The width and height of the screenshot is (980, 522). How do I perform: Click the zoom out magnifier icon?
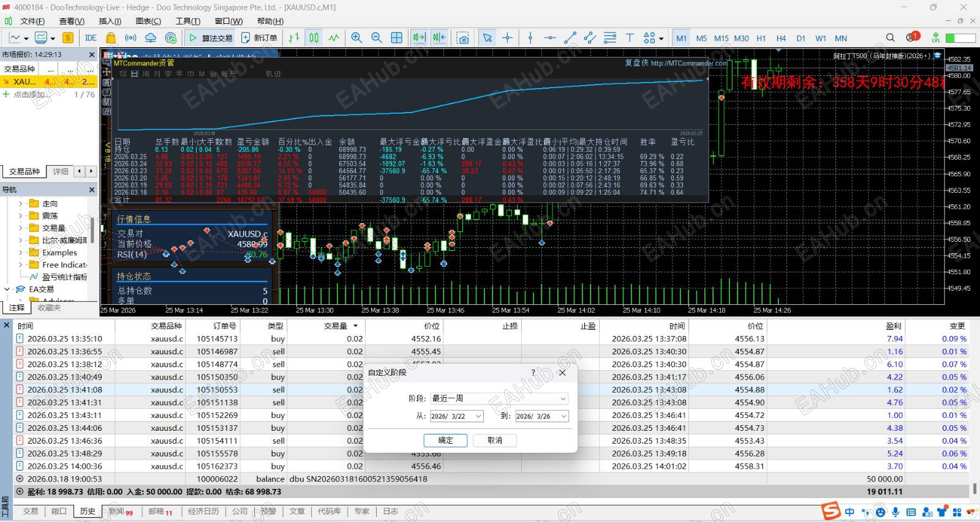tap(376, 38)
